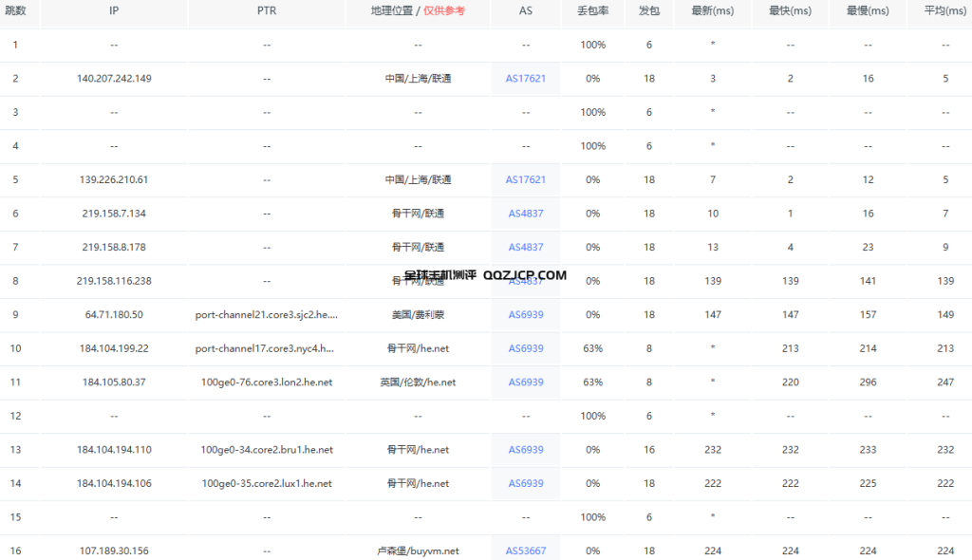Click location 卢森堡/buyvm.net on hop 16

[418, 550]
